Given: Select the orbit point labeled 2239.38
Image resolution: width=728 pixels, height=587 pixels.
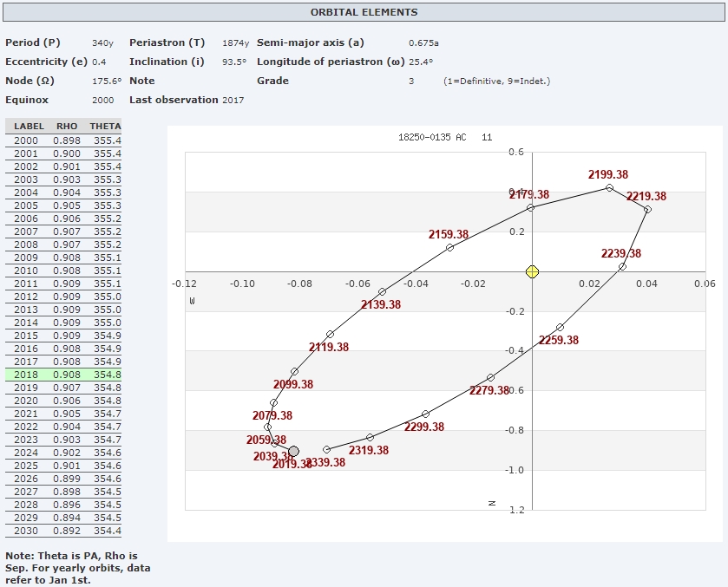Looking at the screenshot, I should pos(622,267).
